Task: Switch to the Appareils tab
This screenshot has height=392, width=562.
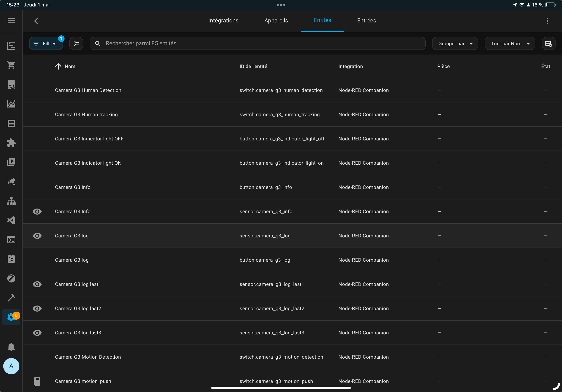Action: [x=276, y=21]
